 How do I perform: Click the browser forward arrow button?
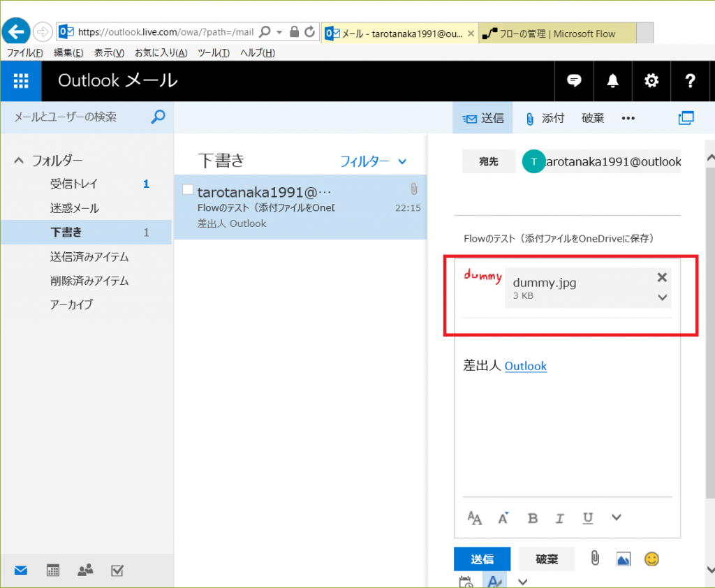click(43, 32)
